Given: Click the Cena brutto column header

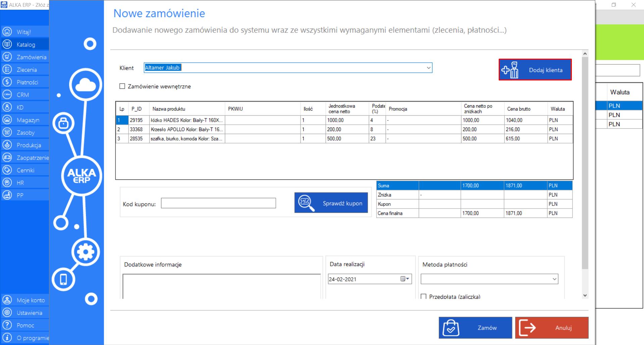Looking at the screenshot, I should [x=526, y=109].
